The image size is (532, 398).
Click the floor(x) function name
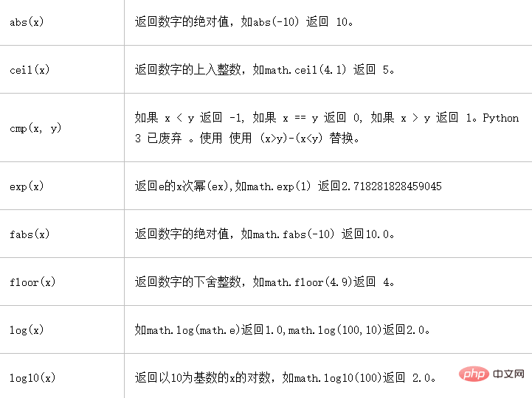click(32, 282)
